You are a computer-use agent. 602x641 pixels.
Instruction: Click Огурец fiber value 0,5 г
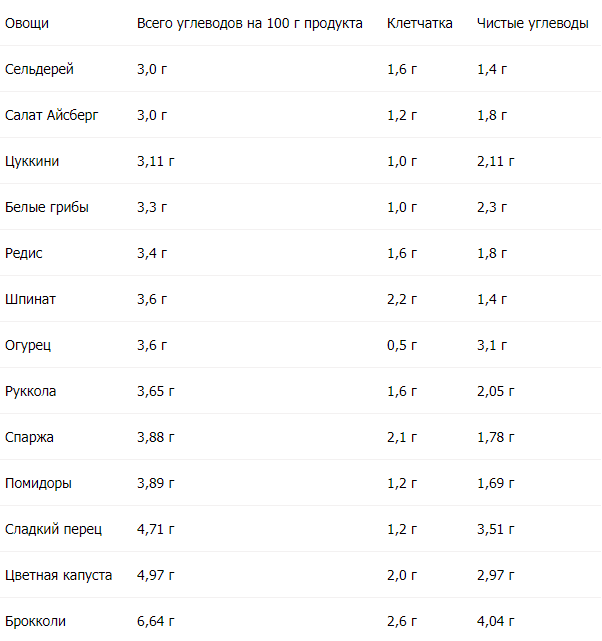(402, 345)
